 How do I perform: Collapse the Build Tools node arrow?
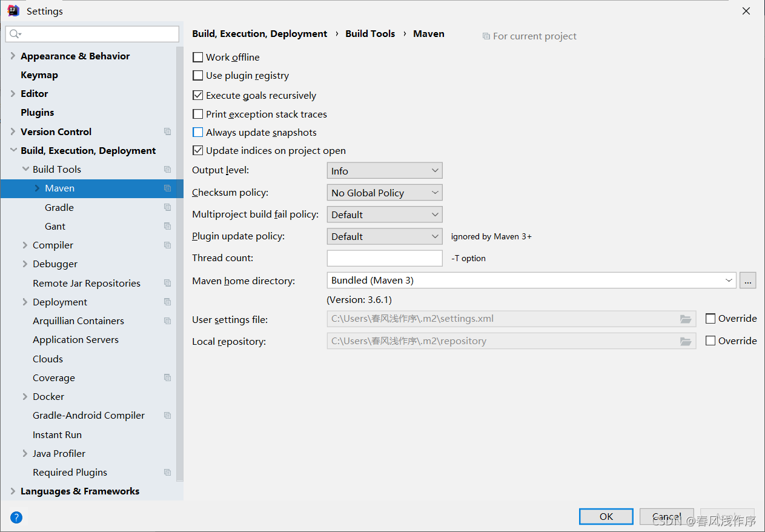coord(25,169)
